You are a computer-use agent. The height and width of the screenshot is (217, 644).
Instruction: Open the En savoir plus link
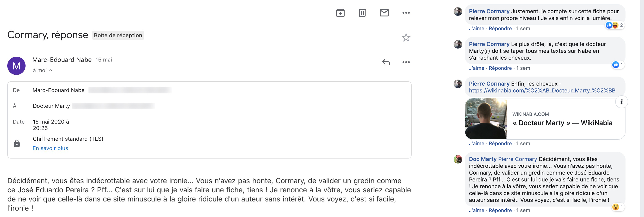coord(50,148)
